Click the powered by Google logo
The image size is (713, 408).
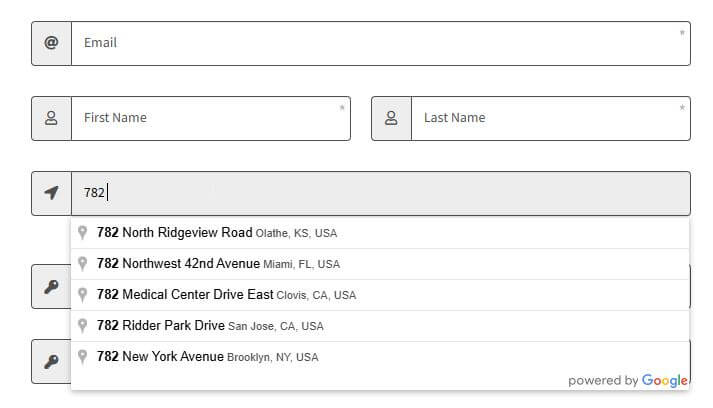coord(628,380)
